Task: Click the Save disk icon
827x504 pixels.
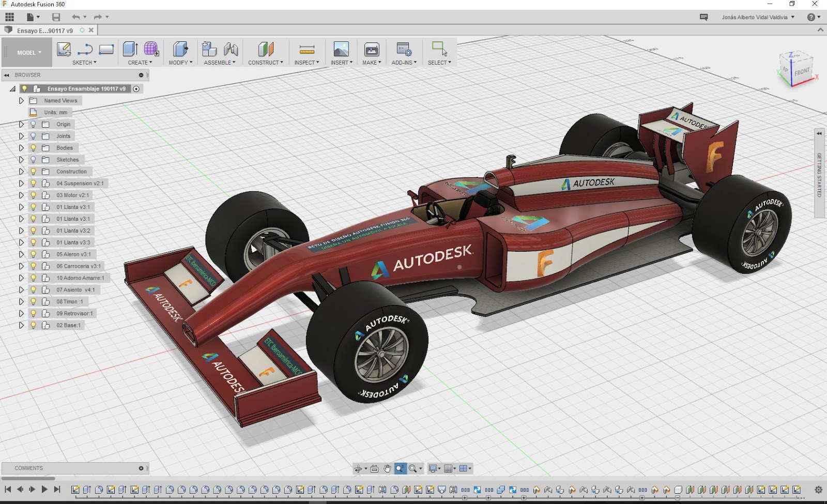Action: point(56,17)
